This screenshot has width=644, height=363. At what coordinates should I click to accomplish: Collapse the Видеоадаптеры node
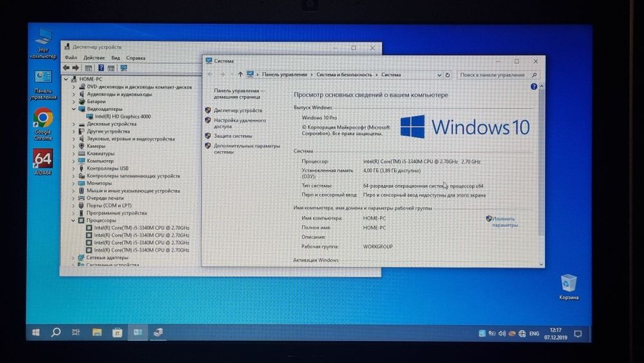tap(73, 109)
